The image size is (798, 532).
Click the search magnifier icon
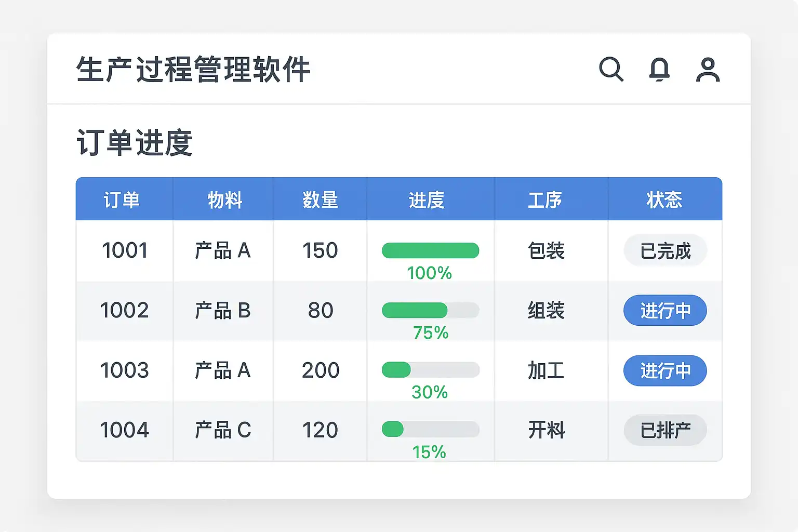pyautogui.click(x=611, y=69)
